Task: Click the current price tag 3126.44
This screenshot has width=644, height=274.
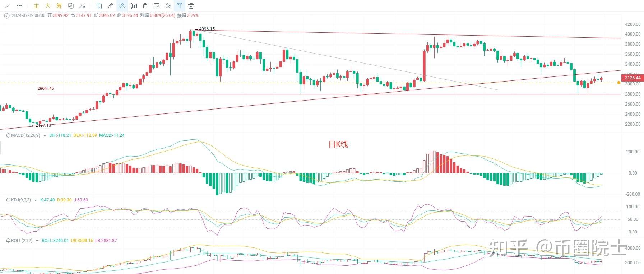Action: click(633, 78)
